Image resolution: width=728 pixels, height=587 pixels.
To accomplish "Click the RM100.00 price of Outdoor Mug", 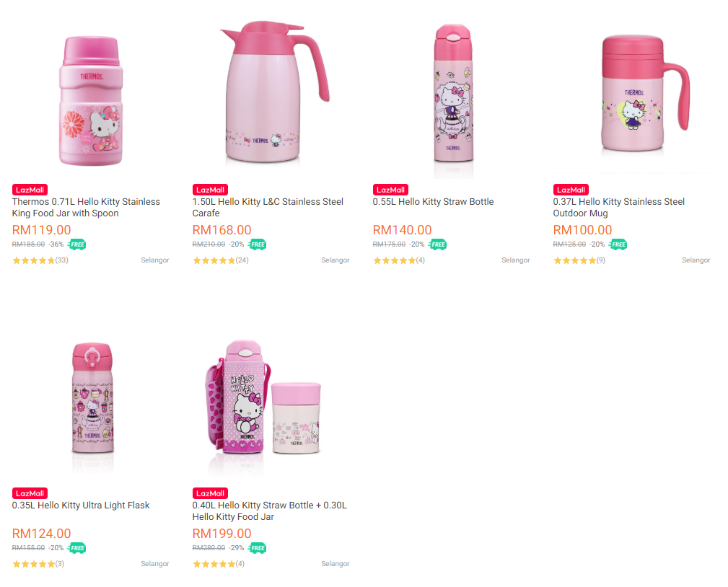I will point(582,230).
